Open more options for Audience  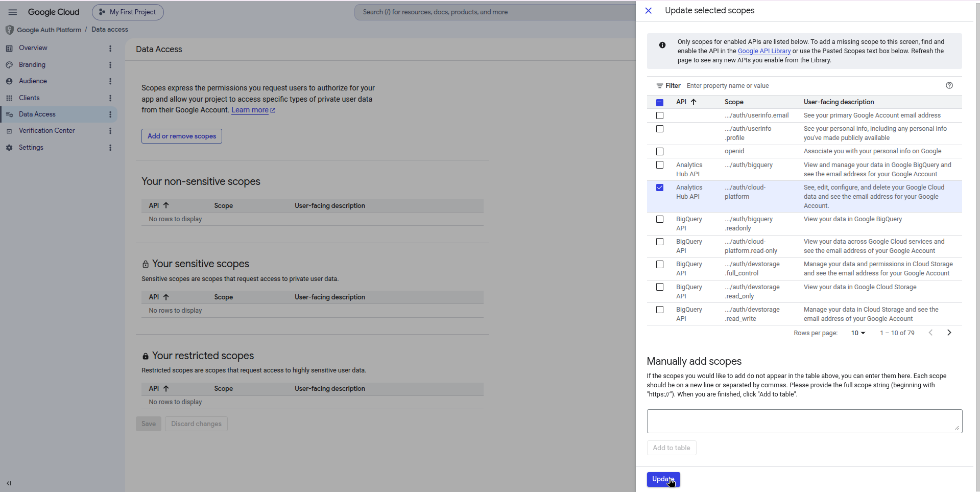pos(110,81)
